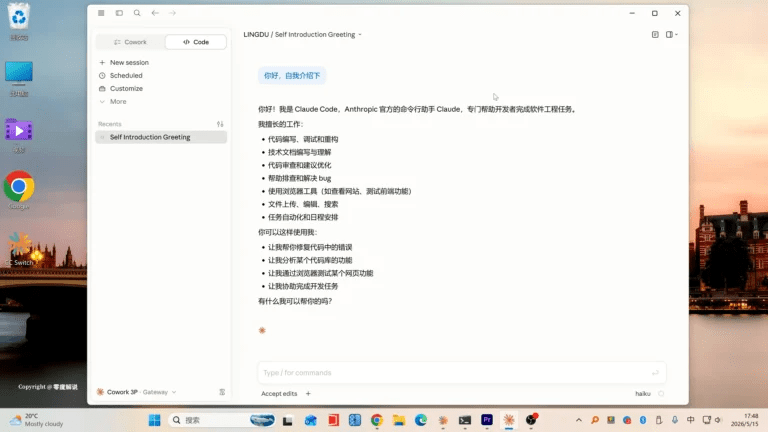This screenshot has height=432, width=768.
Task: Switch to the Cowork tab
Action: point(130,42)
